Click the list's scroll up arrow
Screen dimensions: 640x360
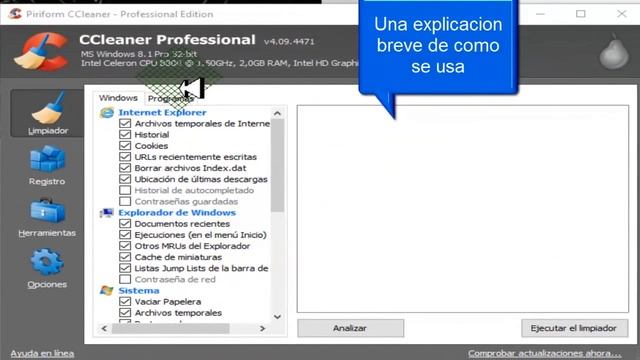point(278,113)
